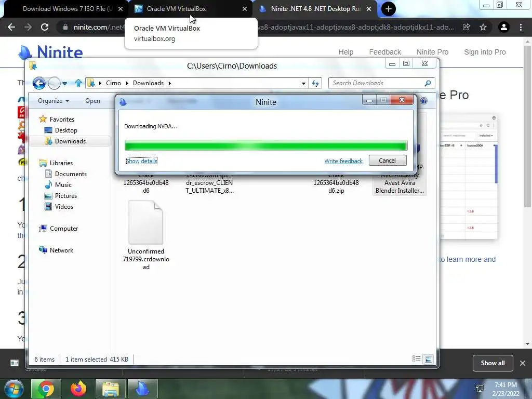The image size is (532, 399).
Task: Select Network in navigation pane
Action: tap(61, 250)
